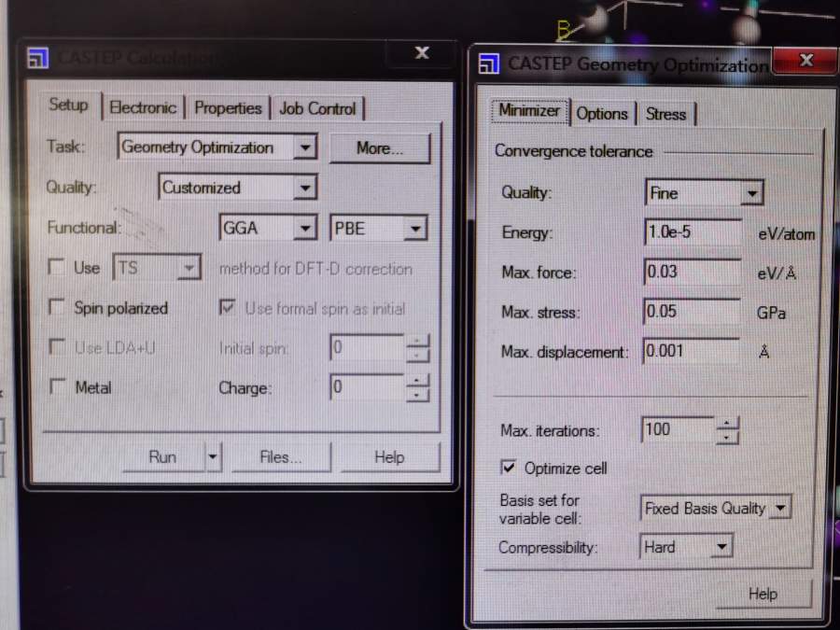Click the Max. stress field 0.05
The height and width of the screenshot is (630, 840).
coord(692,312)
